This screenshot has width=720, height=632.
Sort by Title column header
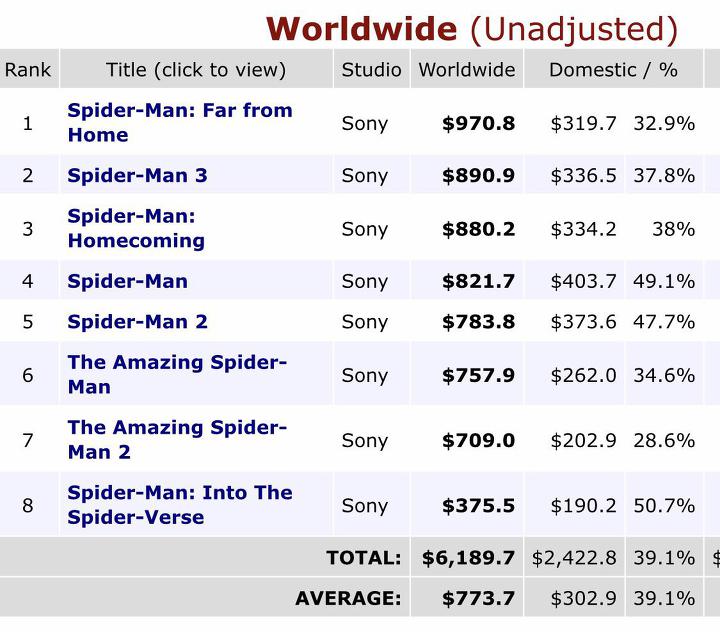(195, 69)
